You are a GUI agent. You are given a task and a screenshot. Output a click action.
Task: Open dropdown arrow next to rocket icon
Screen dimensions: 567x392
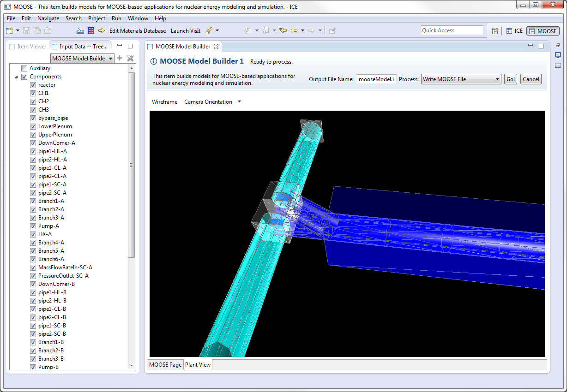coord(217,31)
